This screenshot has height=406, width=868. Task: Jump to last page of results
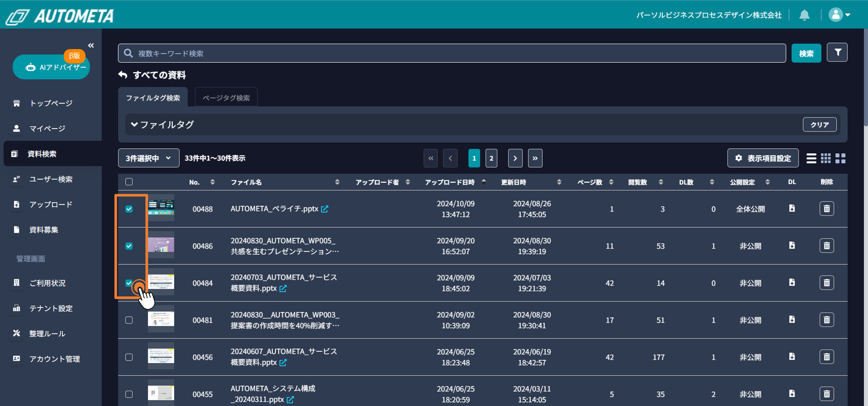pos(535,158)
